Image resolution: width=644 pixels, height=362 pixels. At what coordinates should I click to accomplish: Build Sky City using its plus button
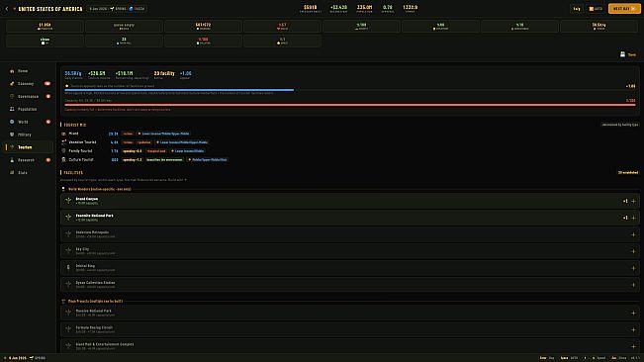[633, 251]
